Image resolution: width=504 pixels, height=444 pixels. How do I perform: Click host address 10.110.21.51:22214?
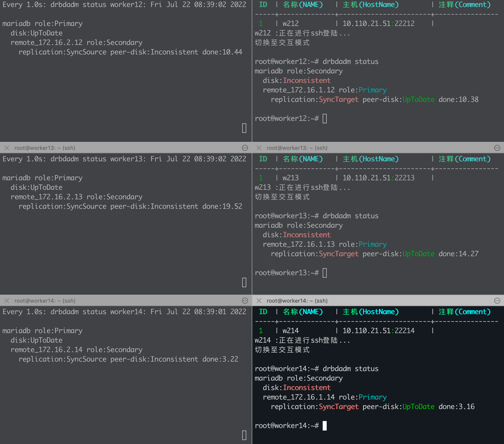tap(378, 331)
